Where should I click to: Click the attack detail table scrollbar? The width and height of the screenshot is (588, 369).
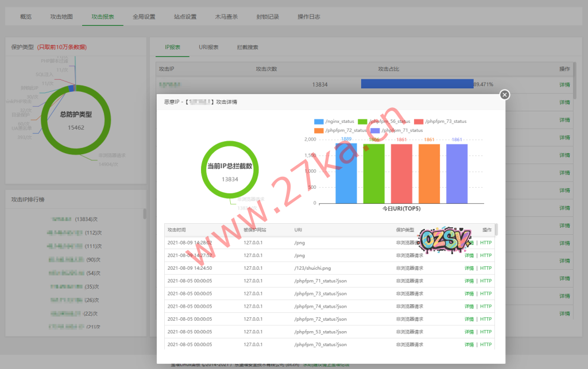[x=496, y=230]
